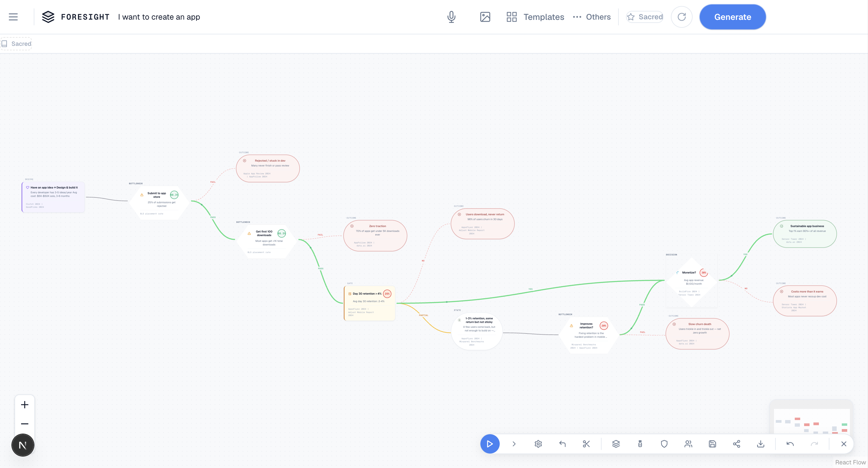Toggle the Sacred mode pill in the top bar
868x468 pixels.
[x=644, y=17]
